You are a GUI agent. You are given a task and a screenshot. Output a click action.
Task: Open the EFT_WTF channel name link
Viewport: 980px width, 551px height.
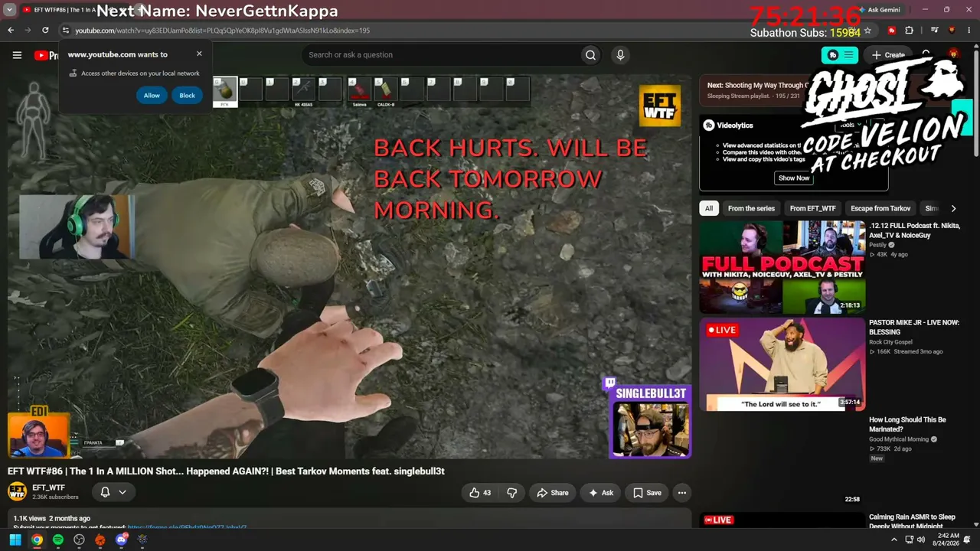(48, 487)
